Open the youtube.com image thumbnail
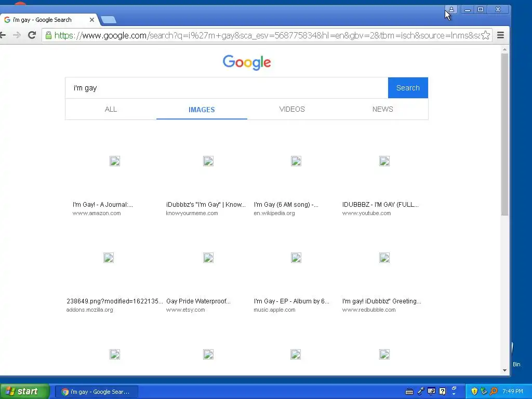Viewport: 532px width, 399px height. click(x=384, y=161)
